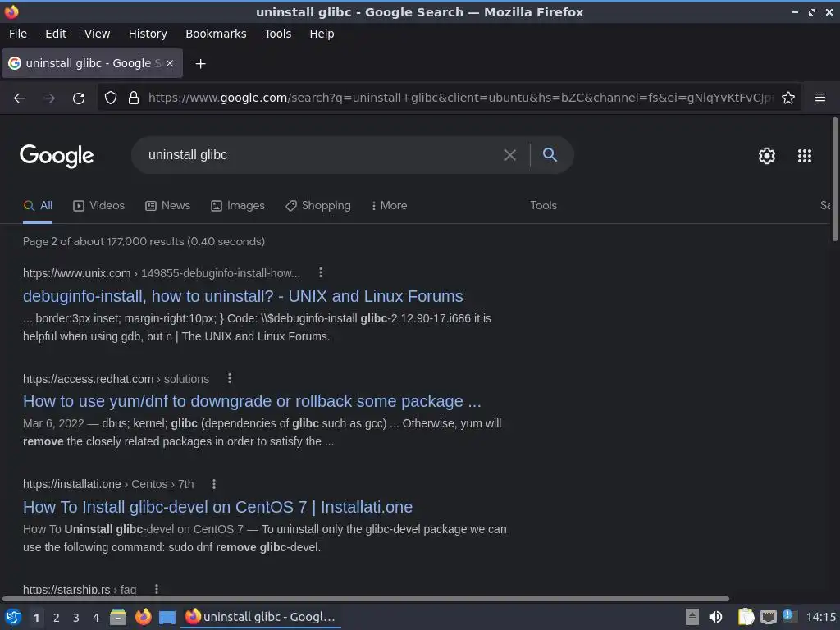Switch to workspace 4
Image resolution: width=840 pixels, height=630 pixels.
tap(96, 618)
